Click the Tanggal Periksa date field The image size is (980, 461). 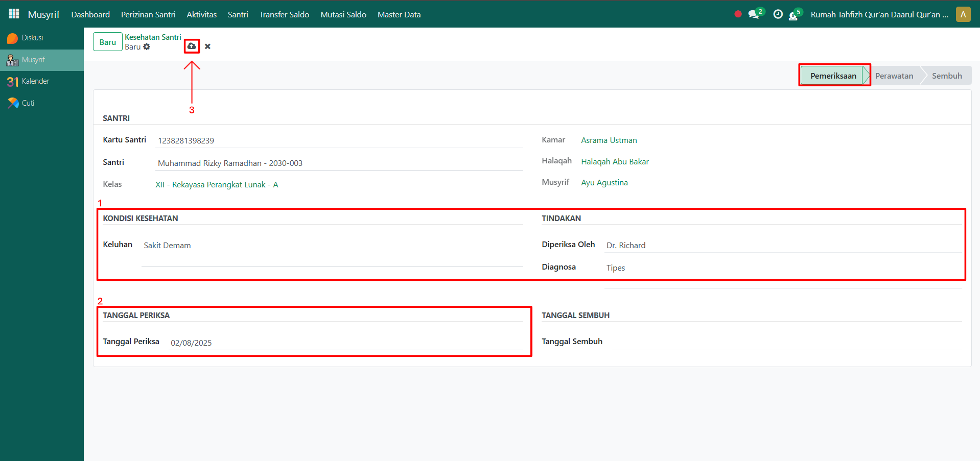point(345,343)
